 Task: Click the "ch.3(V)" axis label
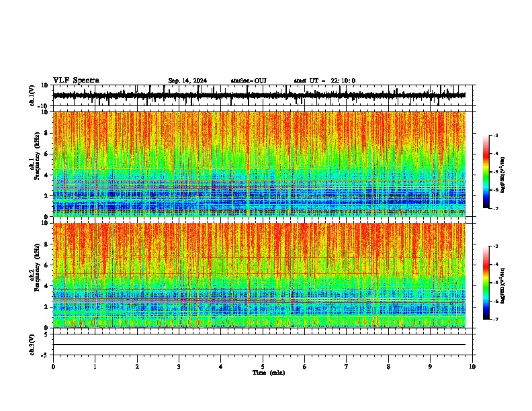coord(32,345)
